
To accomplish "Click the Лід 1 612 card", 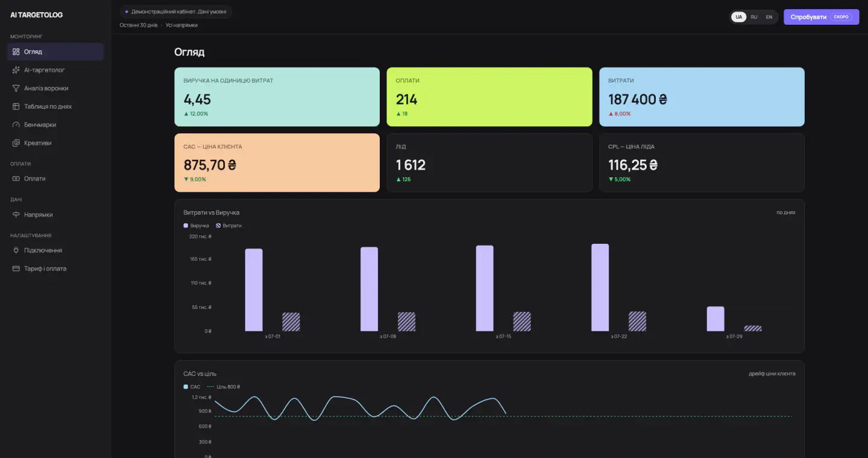I will [489, 163].
